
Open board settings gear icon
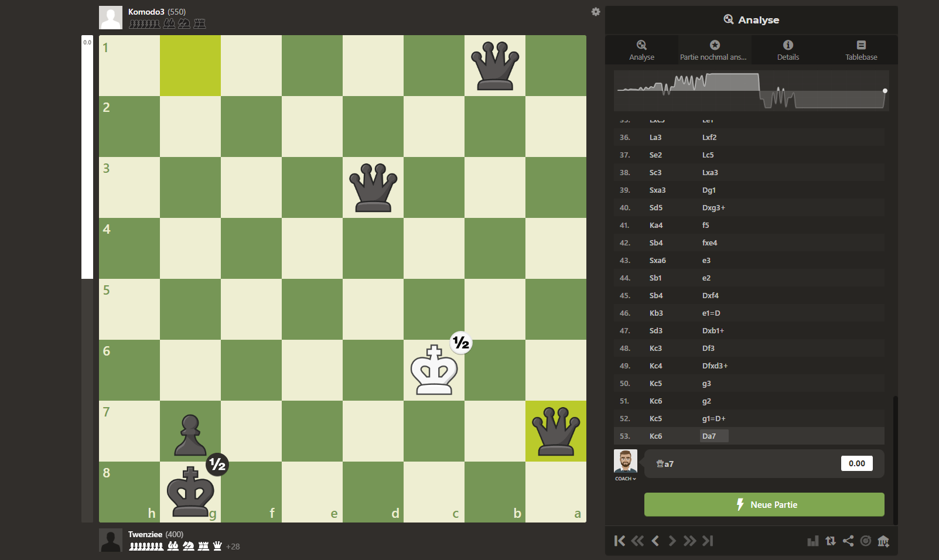(596, 12)
